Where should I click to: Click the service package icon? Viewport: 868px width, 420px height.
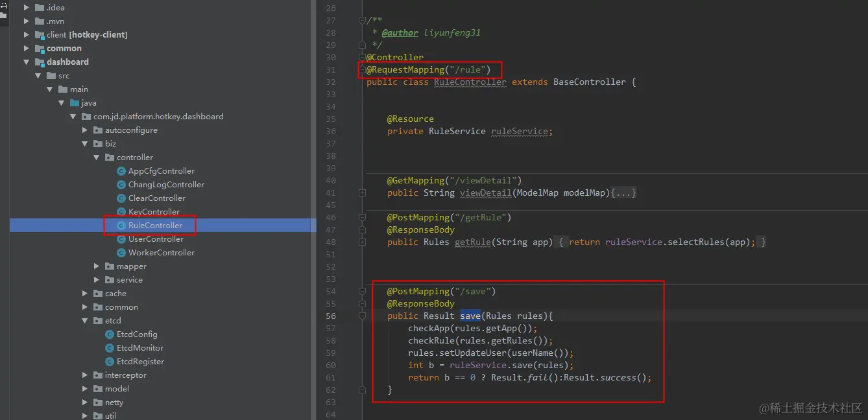pos(109,280)
